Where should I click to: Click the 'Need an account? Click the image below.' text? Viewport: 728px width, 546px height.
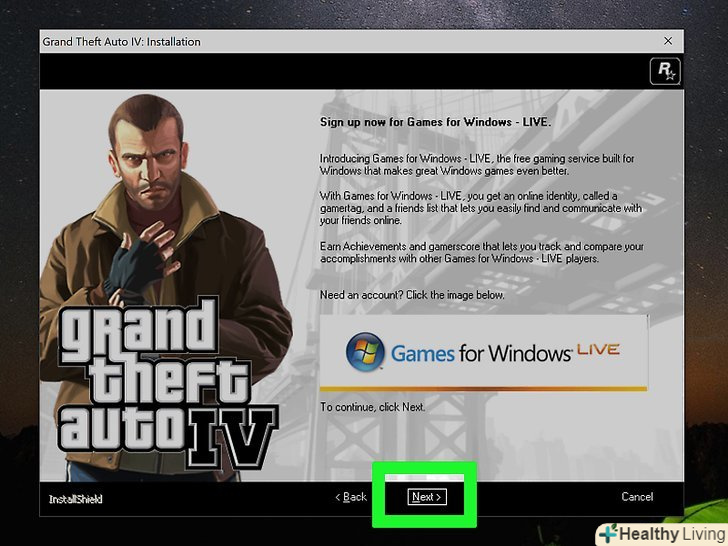click(x=412, y=295)
